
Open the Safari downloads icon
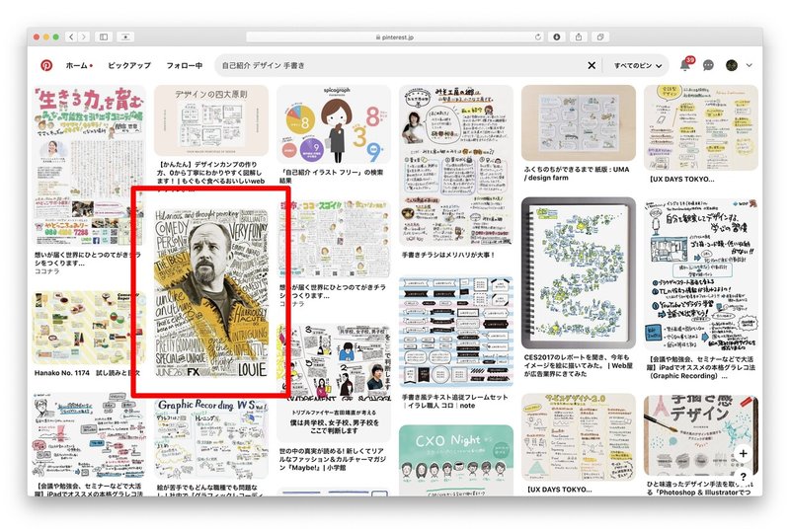click(x=557, y=37)
